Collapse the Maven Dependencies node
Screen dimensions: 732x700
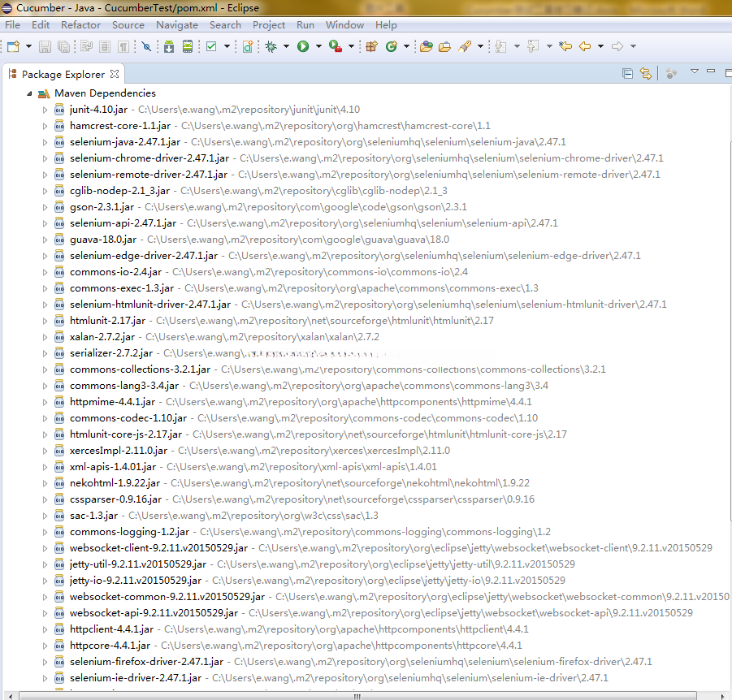(x=29, y=94)
